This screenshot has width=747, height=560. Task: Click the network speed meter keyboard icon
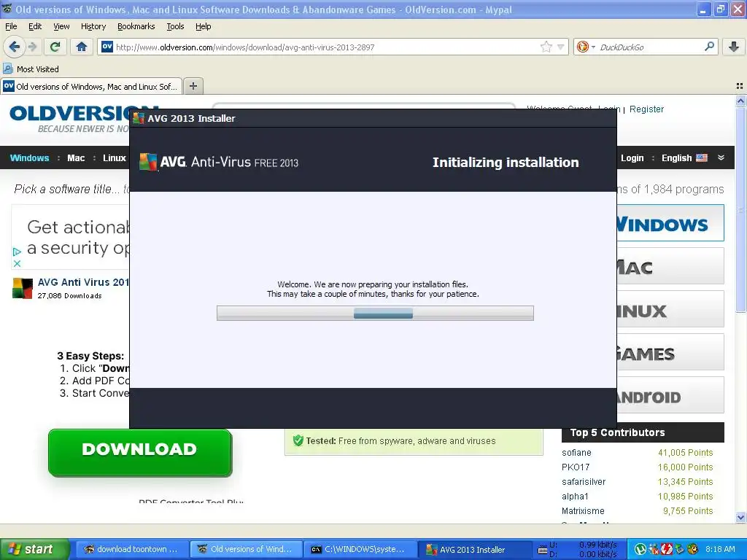[542, 550]
